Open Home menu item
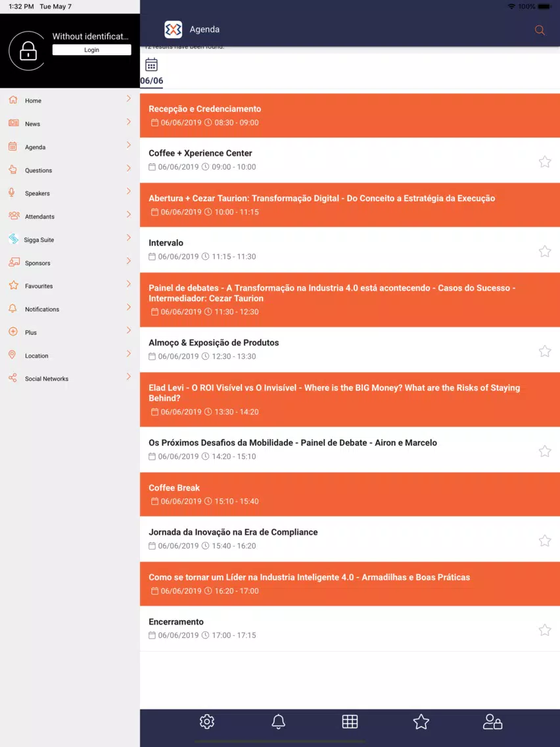This screenshot has width=560, height=747. click(x=70, y=100)
